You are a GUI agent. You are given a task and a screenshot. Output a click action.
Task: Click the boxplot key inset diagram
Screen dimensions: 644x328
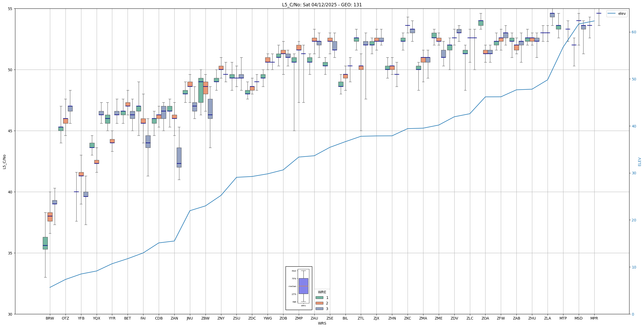pyautogui.click(x=299, y=288)
